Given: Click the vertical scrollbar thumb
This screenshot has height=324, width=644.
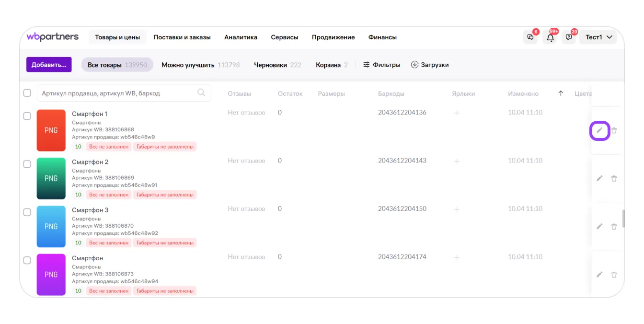Looking at the screenshot, I should click(x=623, y=219).
